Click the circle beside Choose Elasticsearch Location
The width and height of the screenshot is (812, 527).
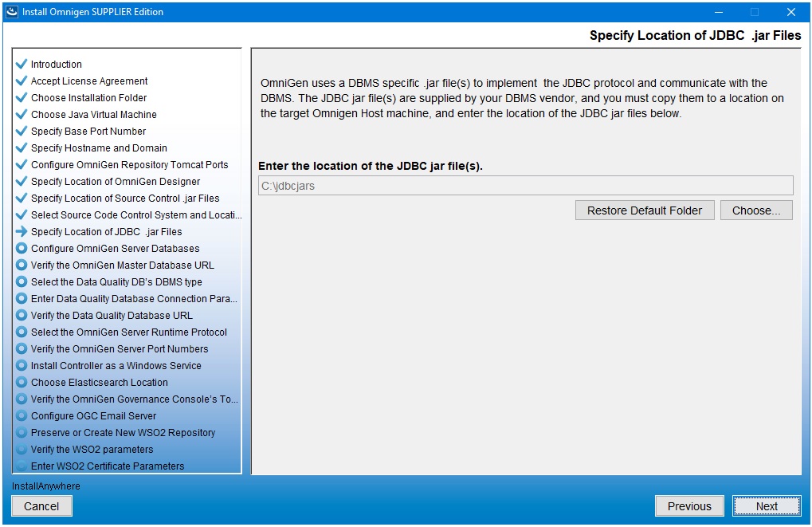coord(22,382)
